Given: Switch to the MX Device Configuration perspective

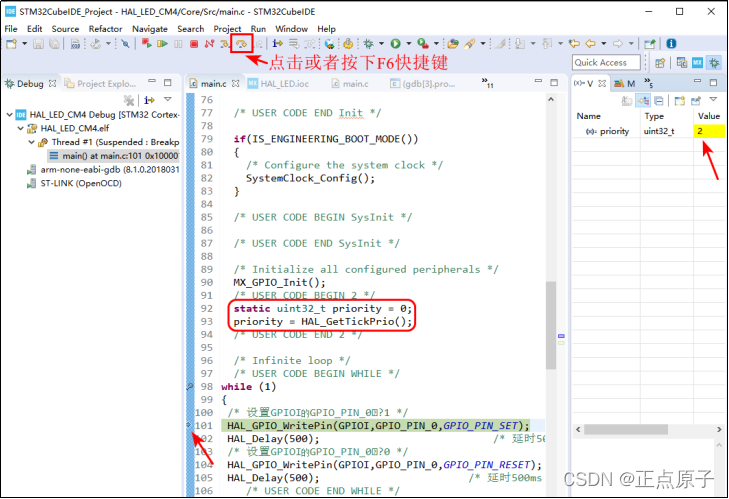Looking at the screenshot, I should tap(697, 62).
